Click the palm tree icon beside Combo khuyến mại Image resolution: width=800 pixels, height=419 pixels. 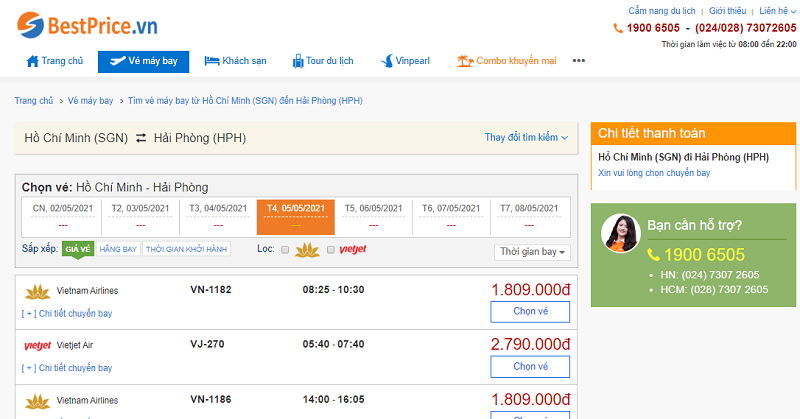464,61
